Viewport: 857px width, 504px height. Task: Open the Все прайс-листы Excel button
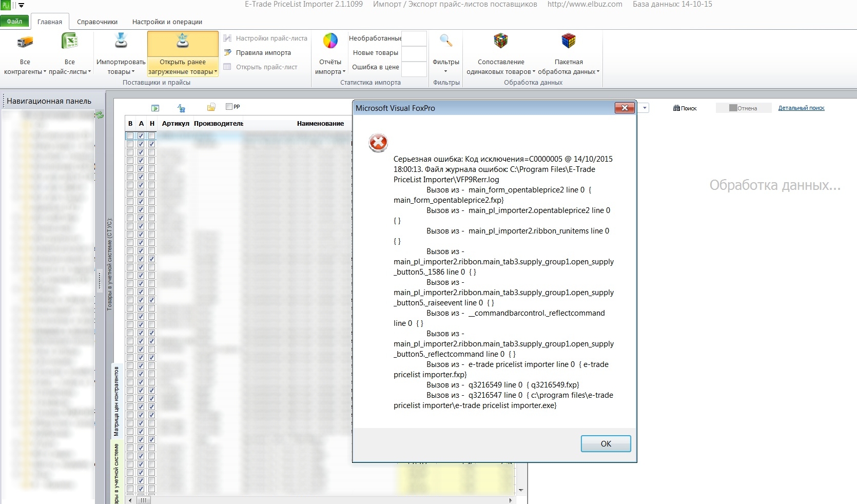click(70, 53)
